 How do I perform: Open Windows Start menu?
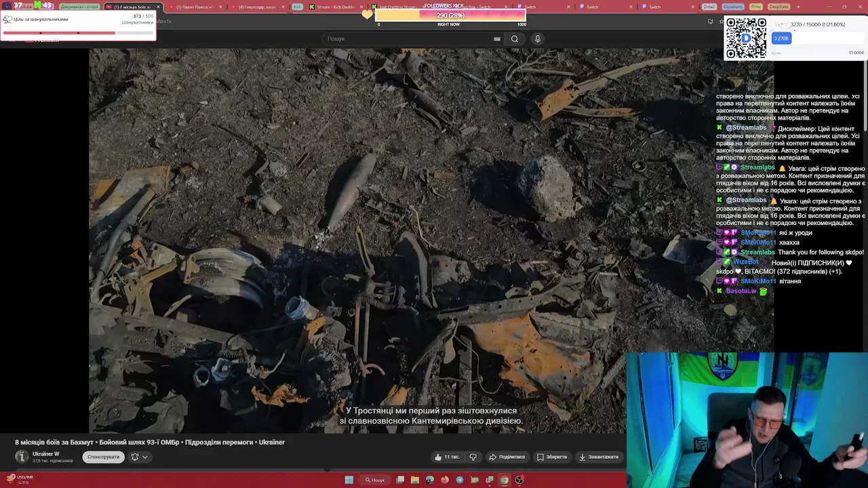coord(349,480)
